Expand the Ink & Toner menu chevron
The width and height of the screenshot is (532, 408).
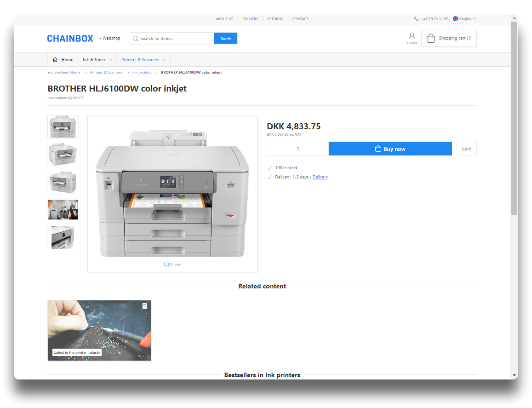(x=111, y=60)
